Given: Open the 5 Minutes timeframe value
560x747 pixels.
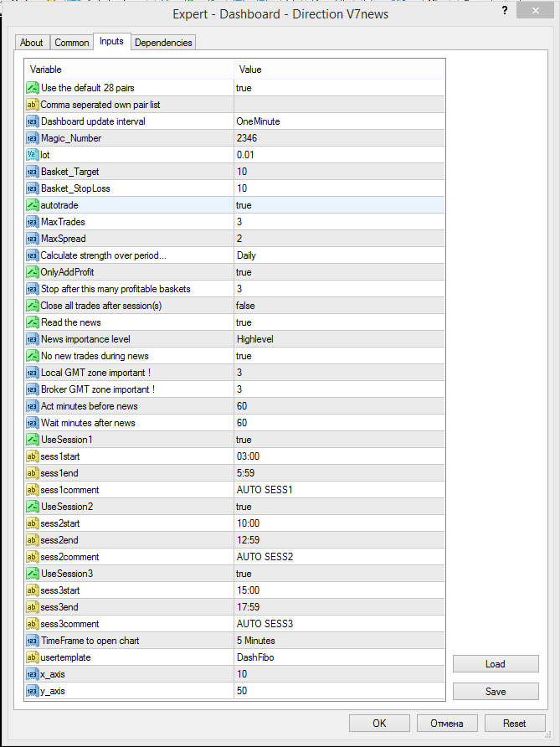Looking at the screenshot, I should (339, 641).
